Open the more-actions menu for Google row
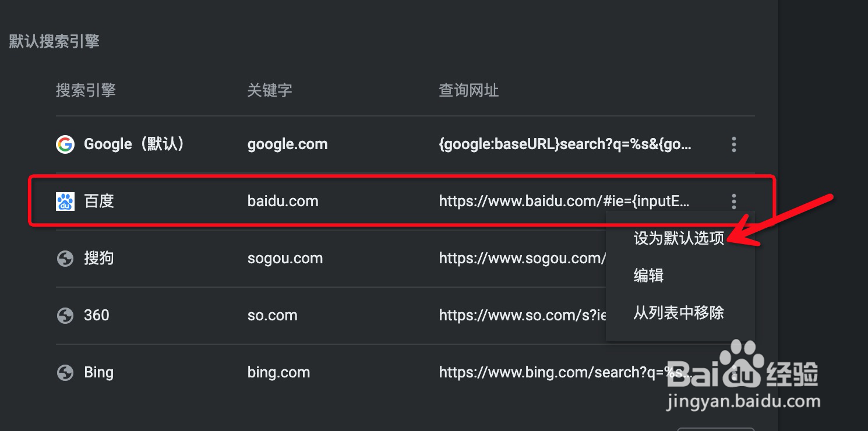Viewport: 868px width, 431px height. 733,144
